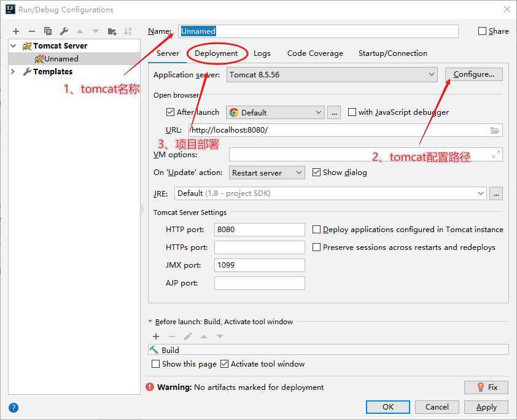Move before launch task up
Viewport: 517px width, 420px height.
204,336
